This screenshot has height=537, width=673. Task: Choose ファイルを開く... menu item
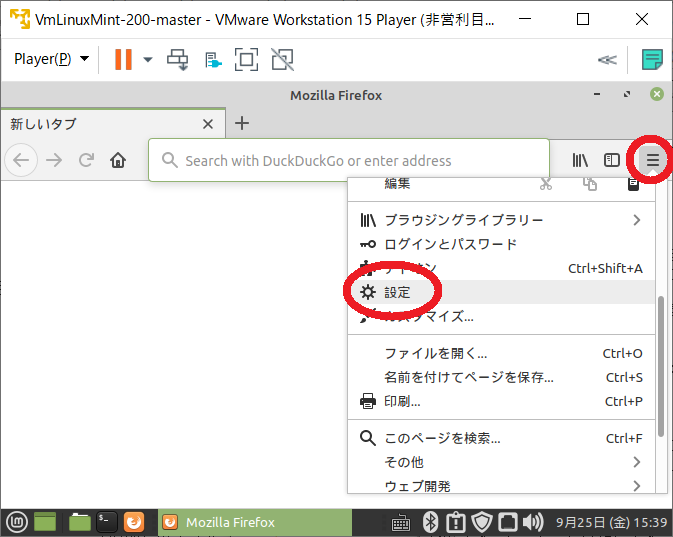(x=501, y=353)
